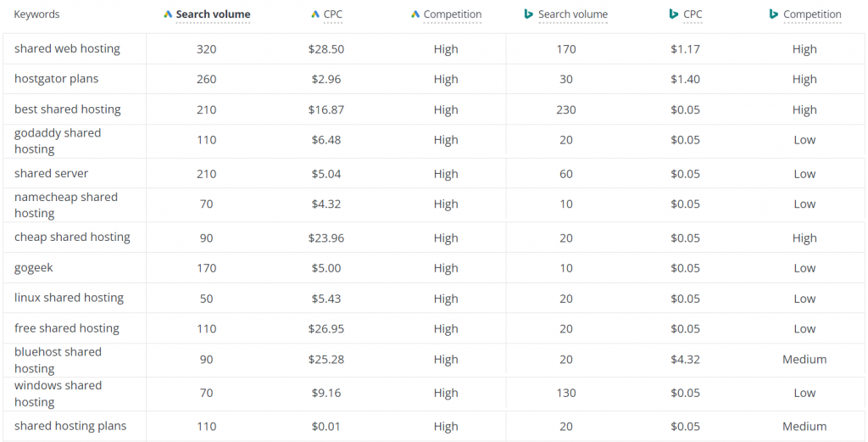Sort by Bing Search volume header
Screen dimensions: 868x442
573,14
